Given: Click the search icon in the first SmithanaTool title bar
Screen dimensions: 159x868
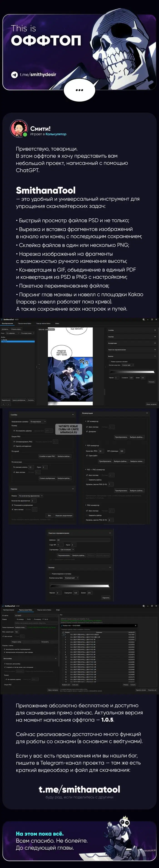Looking at the screenshot, I should [x=144, y=320].
